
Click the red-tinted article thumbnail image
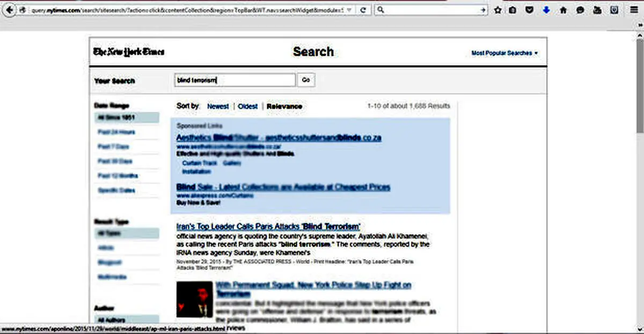pos(195,299)
